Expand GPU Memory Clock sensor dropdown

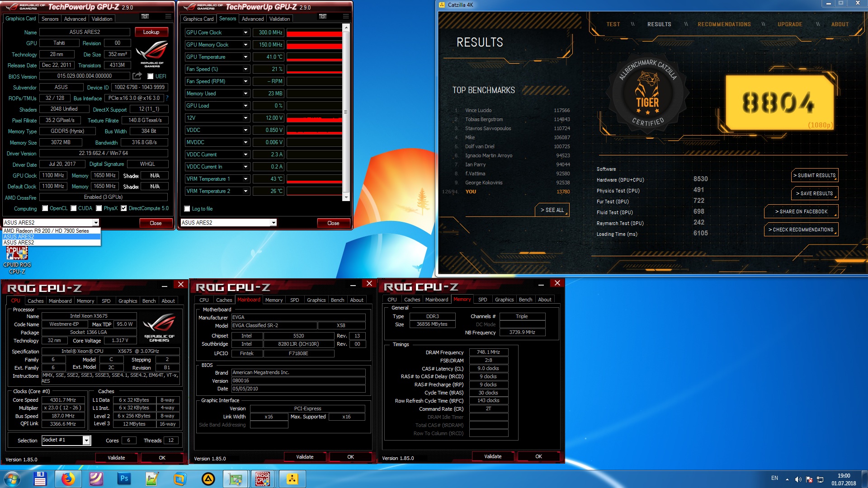coord(245,45)
